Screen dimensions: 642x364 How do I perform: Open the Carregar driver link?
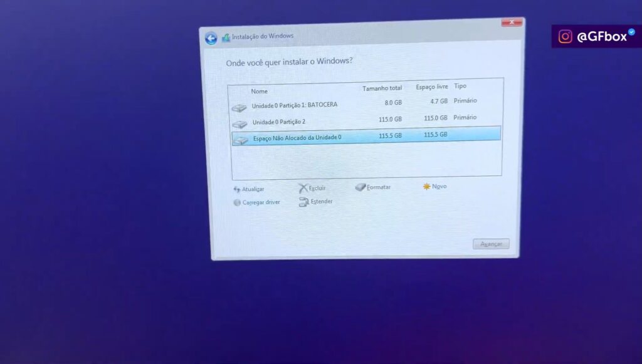261,202
